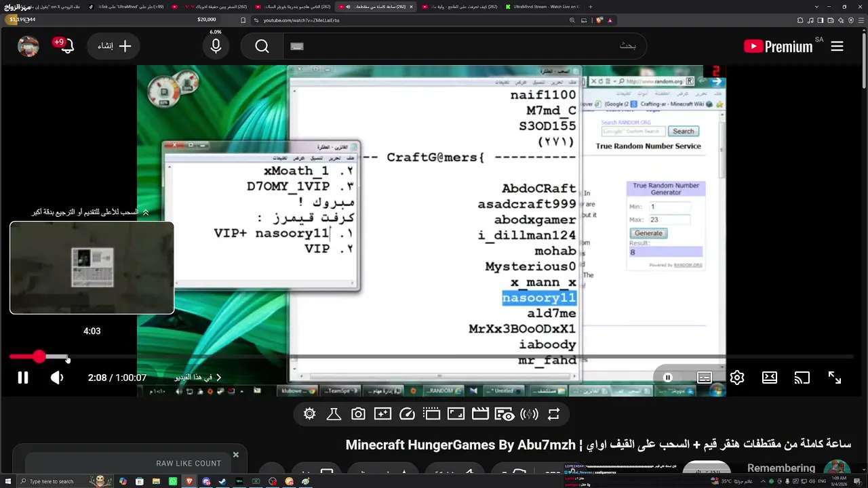Click the eye visibility icon in toolbar

pos(505,414)
